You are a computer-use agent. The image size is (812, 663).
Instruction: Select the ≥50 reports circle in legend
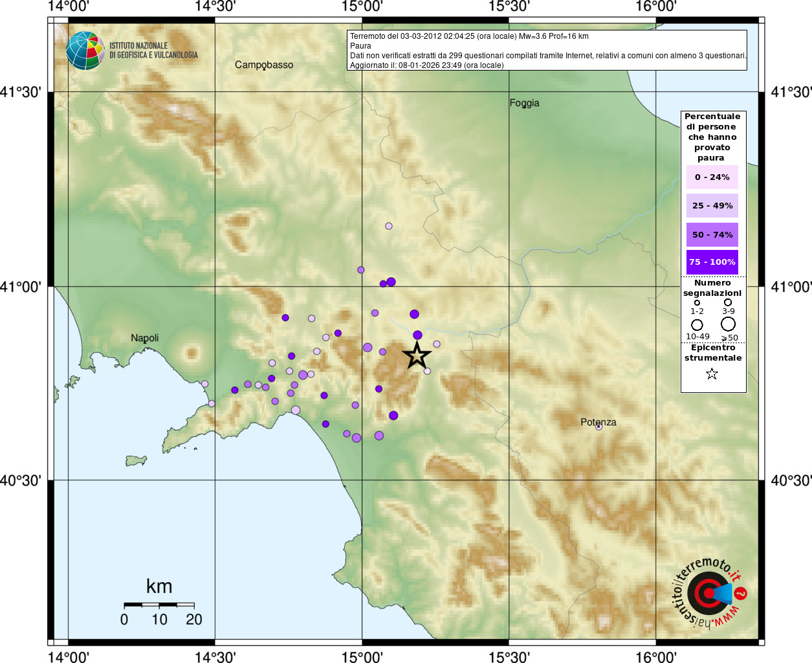click(x=729, y=324)
